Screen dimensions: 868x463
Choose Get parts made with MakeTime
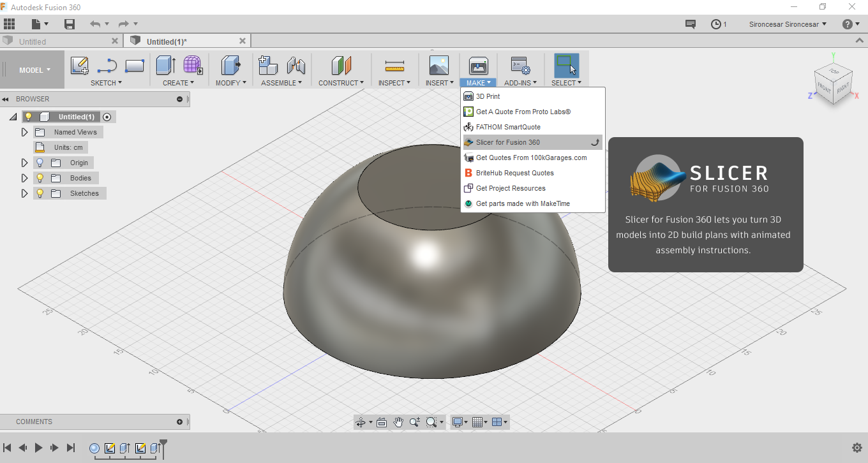[533, 203]
